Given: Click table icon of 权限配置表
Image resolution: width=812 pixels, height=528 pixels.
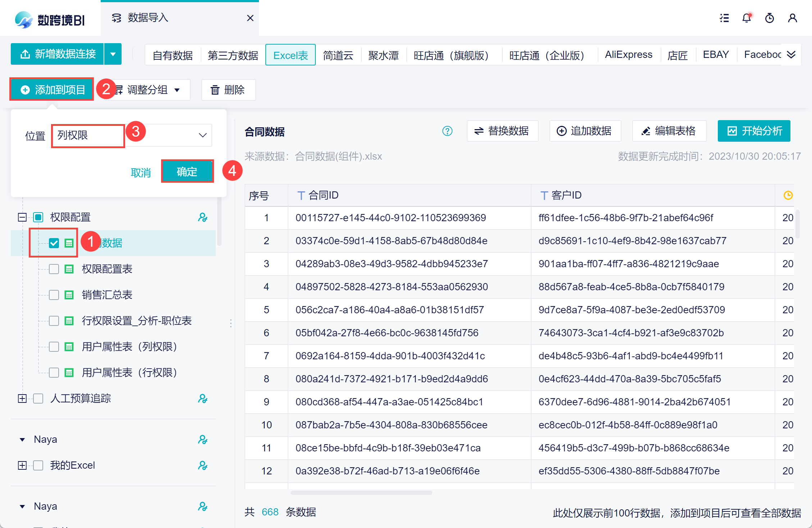Looking at the screenshot, I should coord(69,269).
